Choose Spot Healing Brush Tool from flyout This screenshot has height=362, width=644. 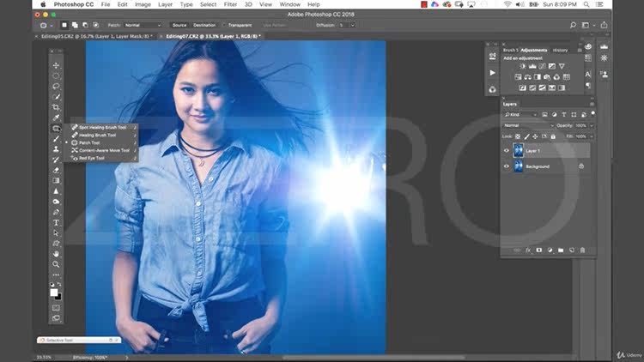coord(103,127)
